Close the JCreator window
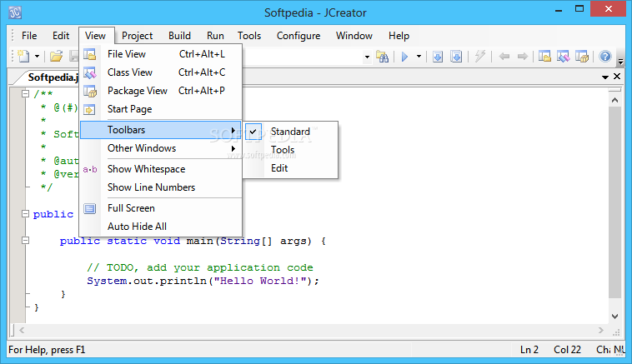The width and height of the screenshot is (632, 364). click(608, 9)
